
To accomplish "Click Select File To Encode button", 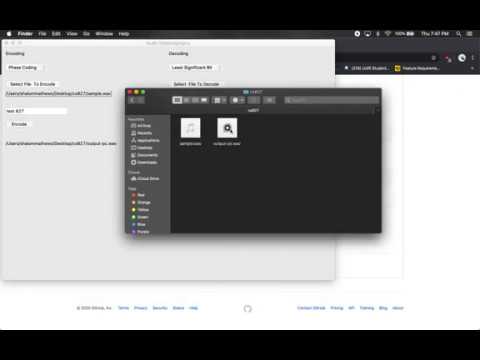I will [x=32, y=84].
